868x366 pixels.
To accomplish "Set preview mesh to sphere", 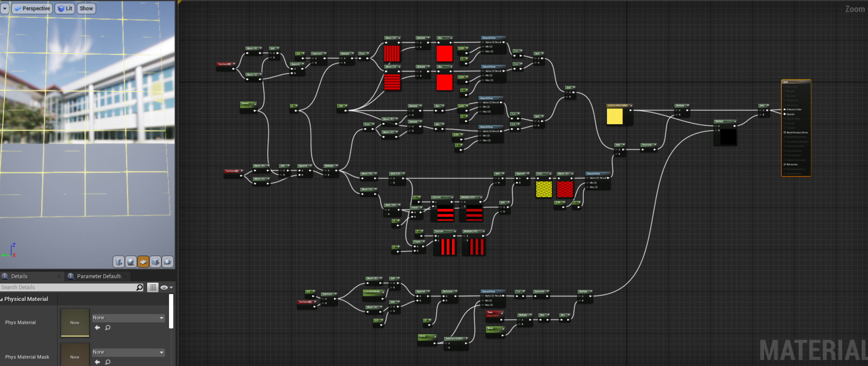I will (131, 261).
